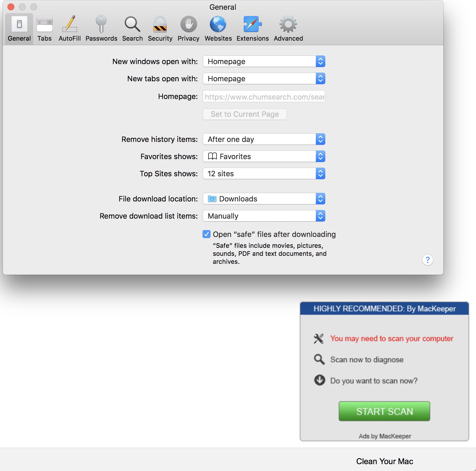
Task: Close the General preferences window
Action: pyautogui.click(x=11, y=7)
